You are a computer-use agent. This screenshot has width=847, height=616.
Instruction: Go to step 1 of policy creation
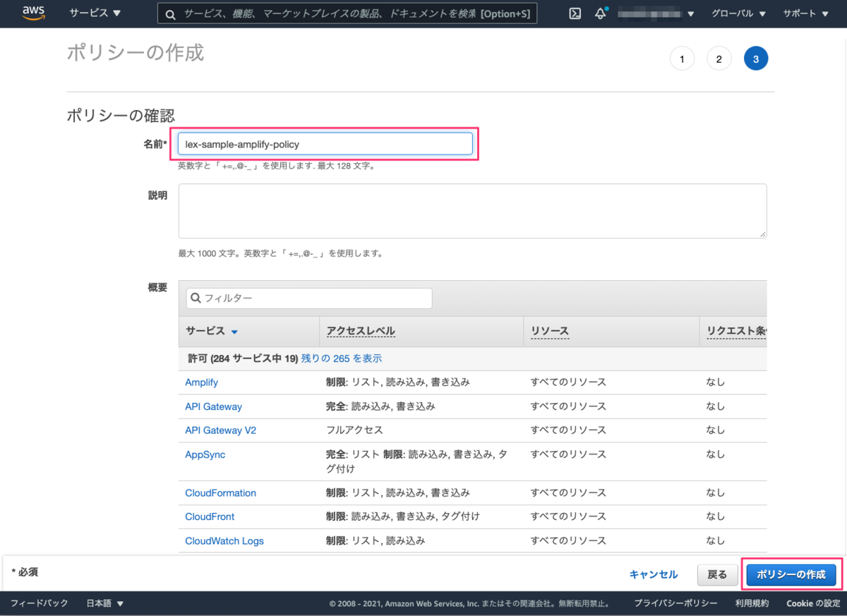point(681,58)
